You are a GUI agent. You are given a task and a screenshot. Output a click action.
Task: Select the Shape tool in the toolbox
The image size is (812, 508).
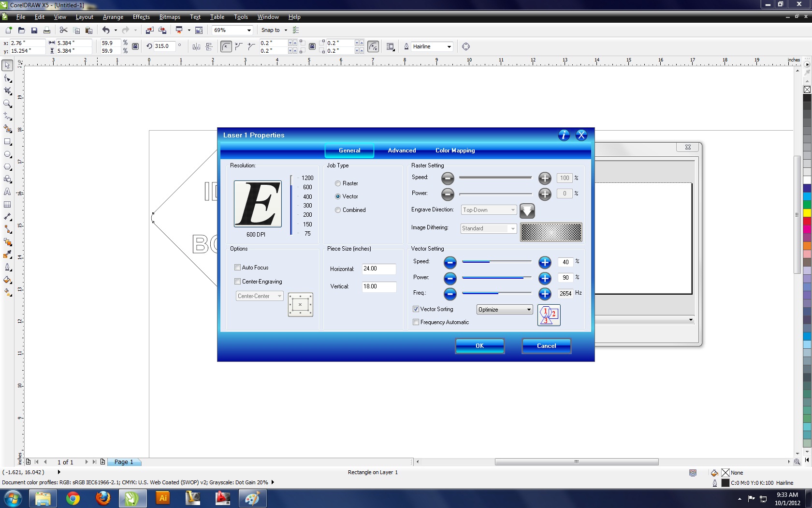click(7, 78)
